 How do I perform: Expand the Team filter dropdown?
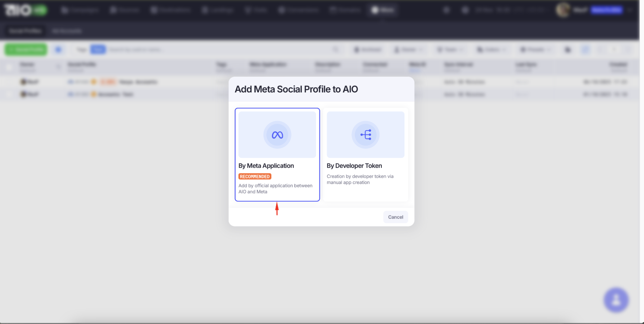pyautogui.click(x=450, y=50)
